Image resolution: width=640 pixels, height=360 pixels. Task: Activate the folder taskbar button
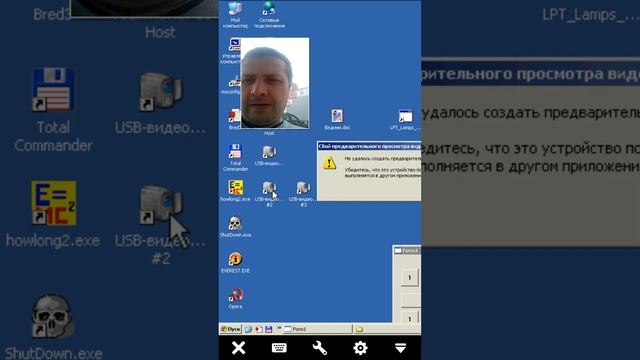pos(387,329)
